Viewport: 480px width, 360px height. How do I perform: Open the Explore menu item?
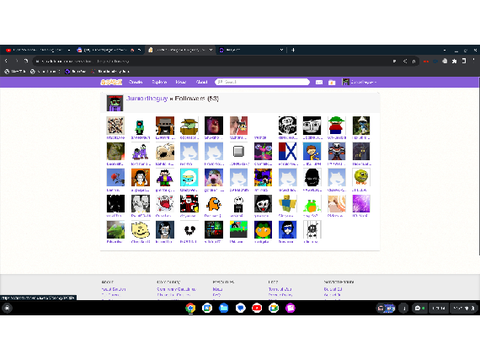coord(159,82)
